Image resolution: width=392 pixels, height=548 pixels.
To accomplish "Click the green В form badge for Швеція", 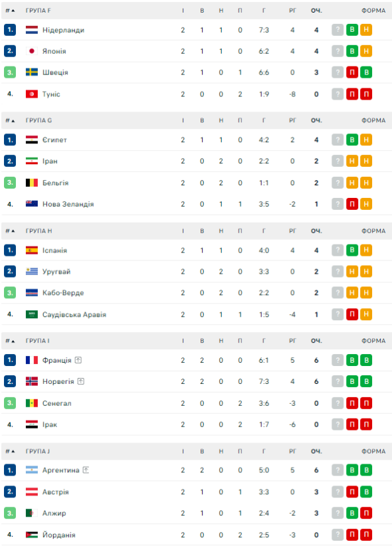I will (366, 72).
